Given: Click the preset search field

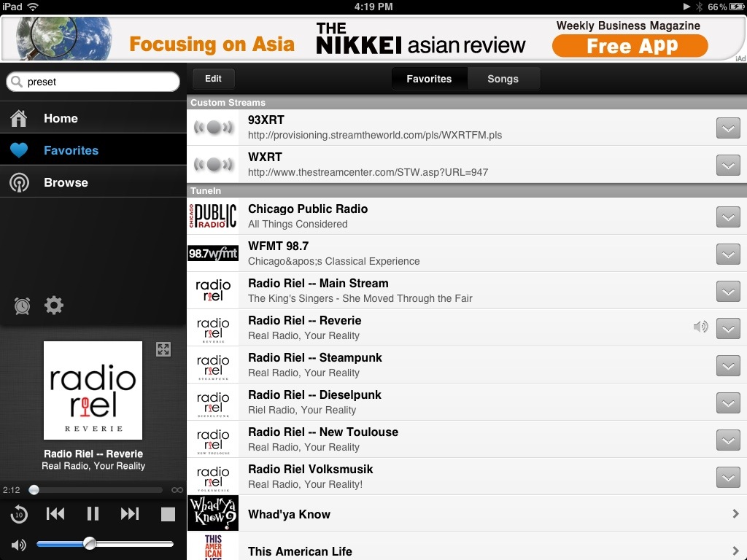Looking at the screenshot, I should point(93,82).
